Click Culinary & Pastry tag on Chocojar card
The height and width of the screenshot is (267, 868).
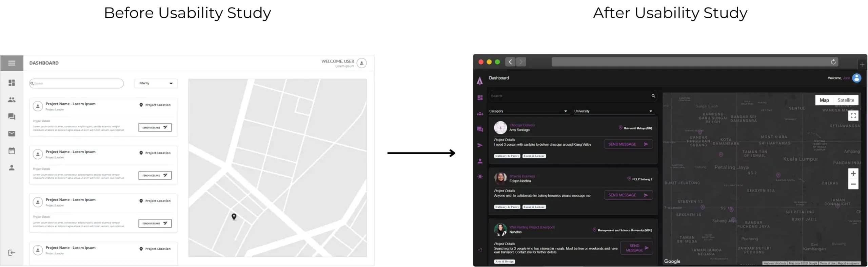click(507, 156)
